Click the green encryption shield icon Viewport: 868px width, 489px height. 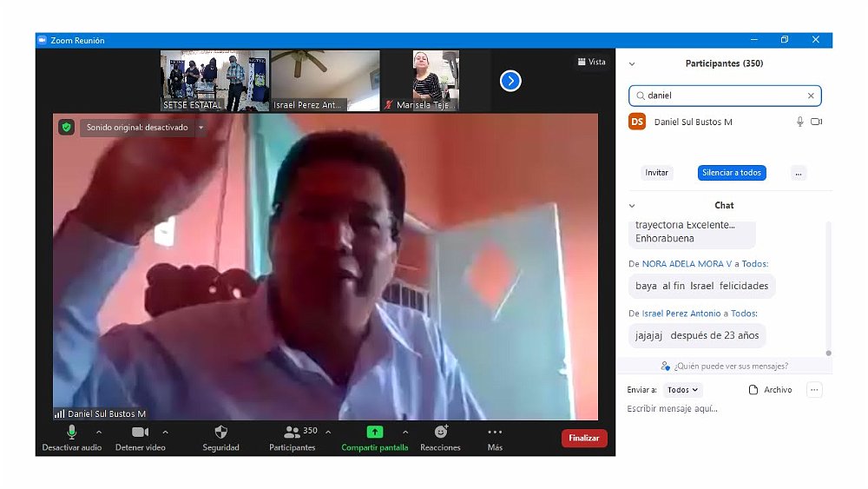tap(66, 128)
